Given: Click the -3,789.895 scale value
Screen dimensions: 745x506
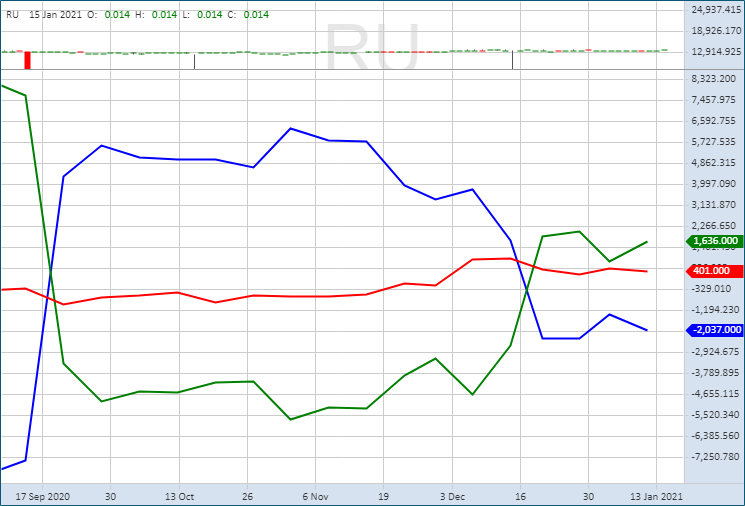Looking at the screenshot, I should [716, 372].
